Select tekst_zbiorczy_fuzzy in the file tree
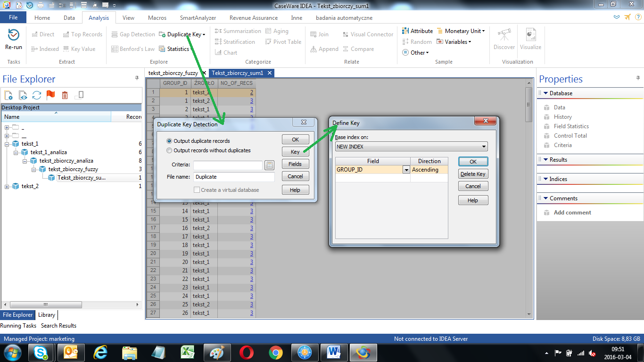 pyautogui.click(x=73, y=169)
